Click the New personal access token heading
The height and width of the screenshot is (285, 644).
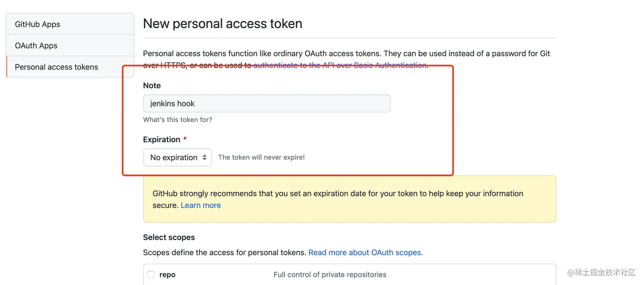click(x=223, y=23)
